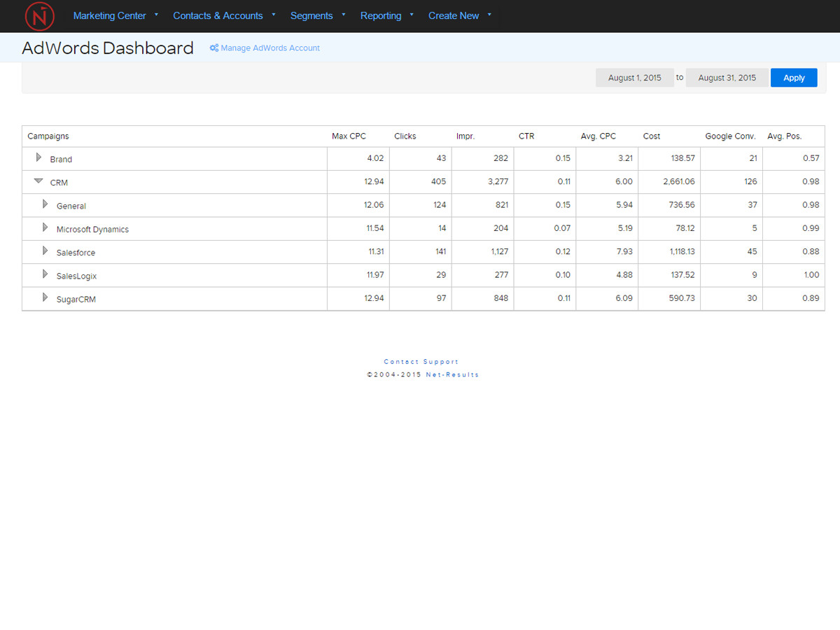
Task: Click the Salesforce Avg. CPC value 7.93
Action: [x=624, y=251]
